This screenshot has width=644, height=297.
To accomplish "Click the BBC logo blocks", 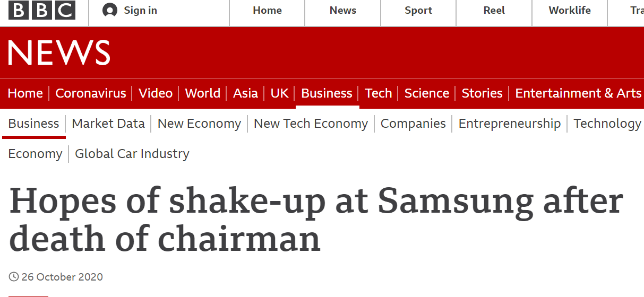I will (x=42, y=11).
